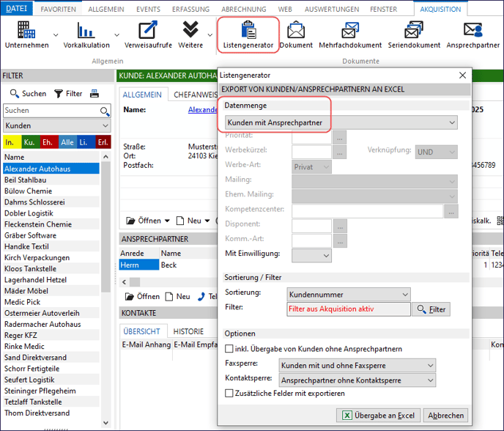Select Ostermeier Autoverleih in customer list
The height and width of the screenshot is (431, 504).
tap(51, 313)
